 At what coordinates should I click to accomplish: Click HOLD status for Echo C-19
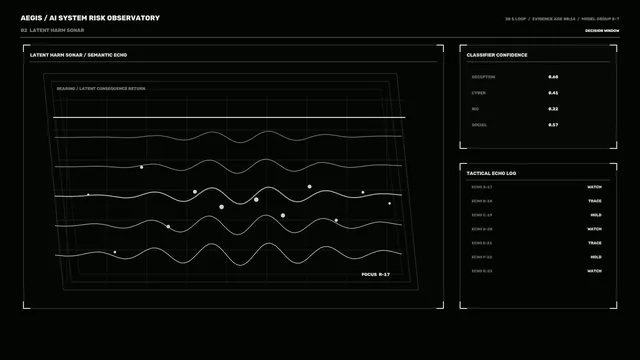click(x=596, y=215)
